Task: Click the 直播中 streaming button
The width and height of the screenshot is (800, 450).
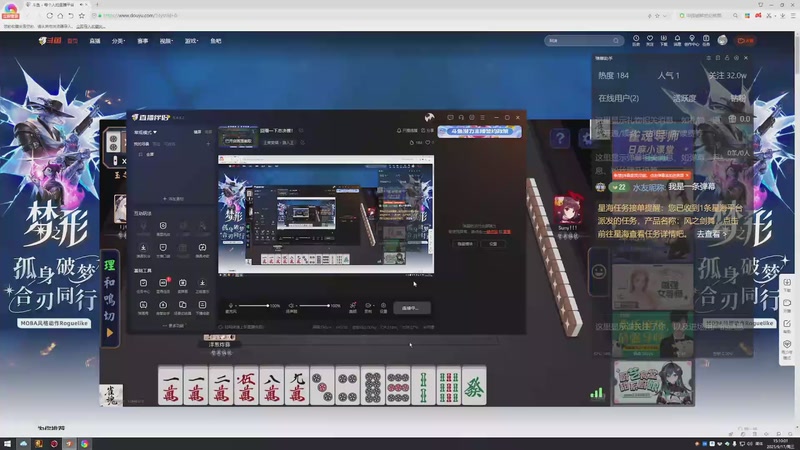Action: pyautogui.click(x=412, y=308)
